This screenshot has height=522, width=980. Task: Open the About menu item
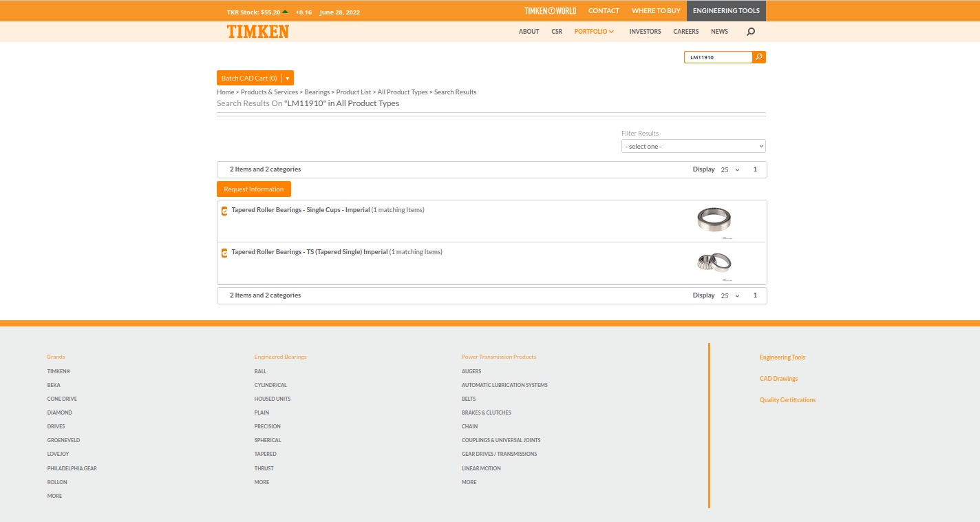[529, 32]
